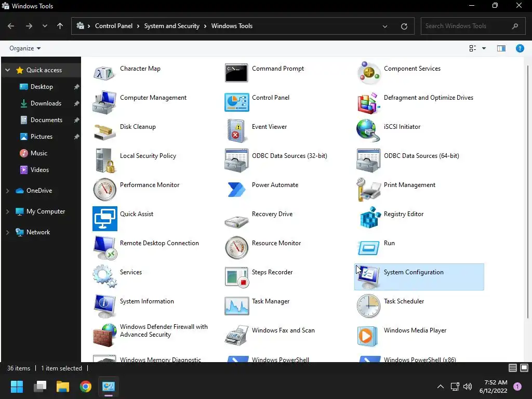The width and height of the screenshot is (532, 399).
Task: Go to Desktop in Quick access
Action: click(x=42, y=87)
